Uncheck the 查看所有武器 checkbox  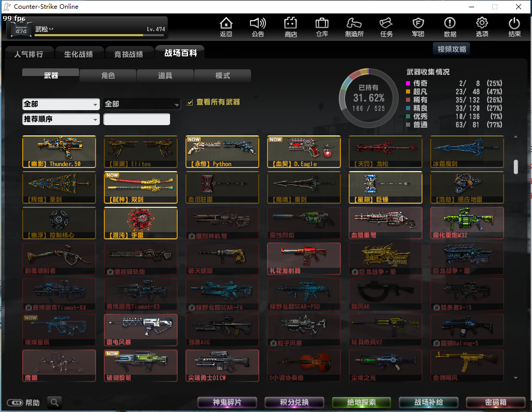tap(190, 102)
